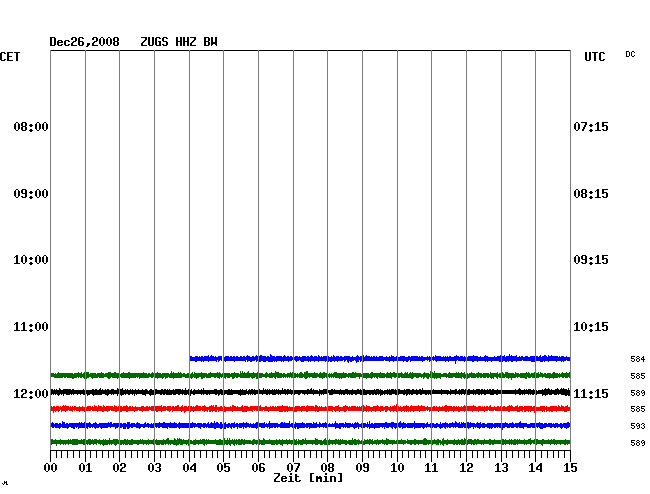
Task: Click the 585 value beside the red trace
Action: (638, 409)
